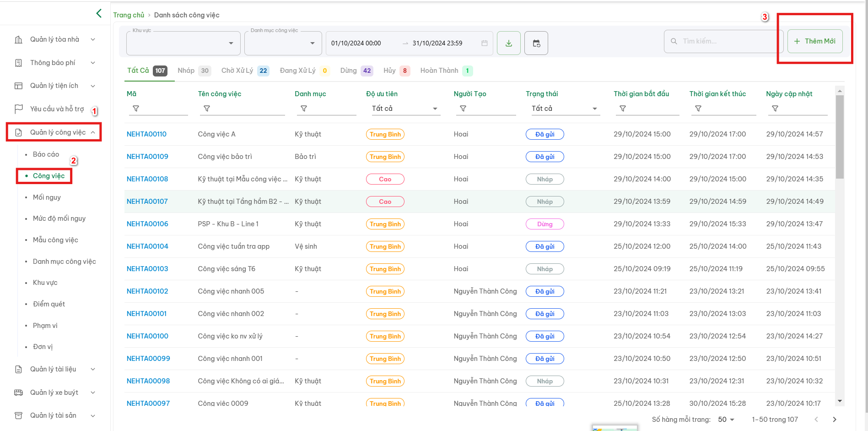
Task: Click Đã gửi status in NEHTA00109 row
Action: [545, 157]
